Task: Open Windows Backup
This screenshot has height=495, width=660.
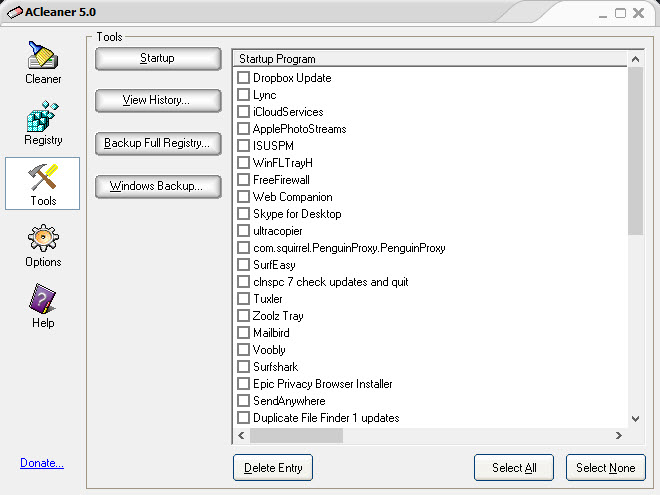Action: (x=158, y=186)
